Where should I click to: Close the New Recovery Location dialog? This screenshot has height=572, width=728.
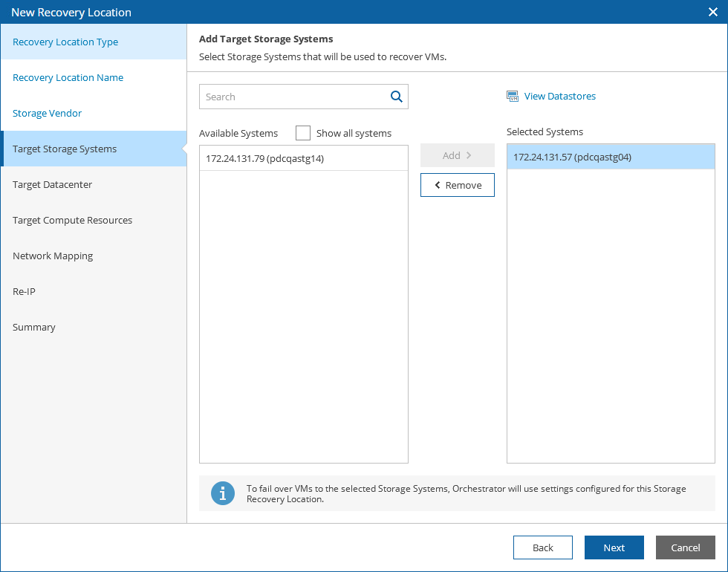[x=712, y=12]
